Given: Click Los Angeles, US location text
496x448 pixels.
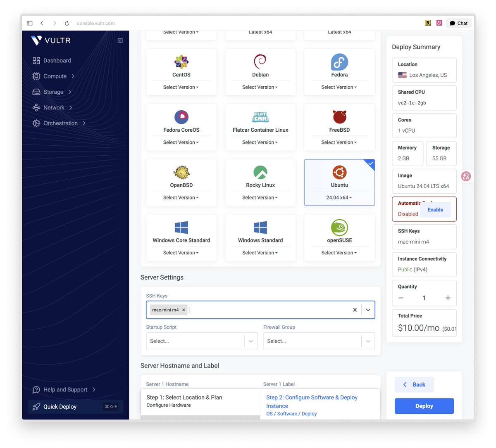Looking at the screenshot, I should [x=428, y=75].
